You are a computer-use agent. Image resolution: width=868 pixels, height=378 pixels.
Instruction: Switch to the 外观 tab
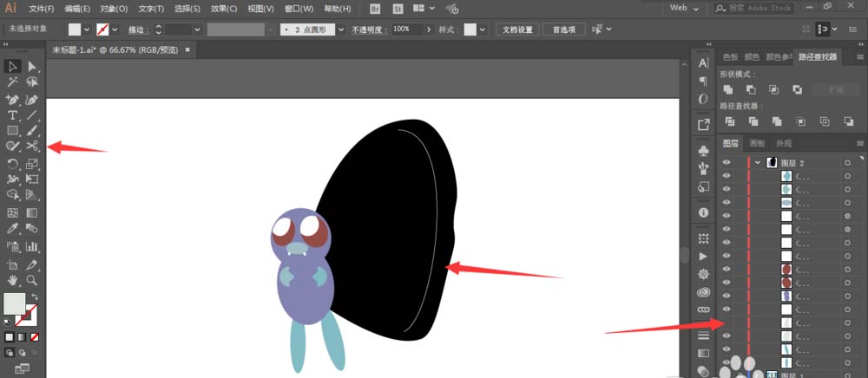click(784, 143)
